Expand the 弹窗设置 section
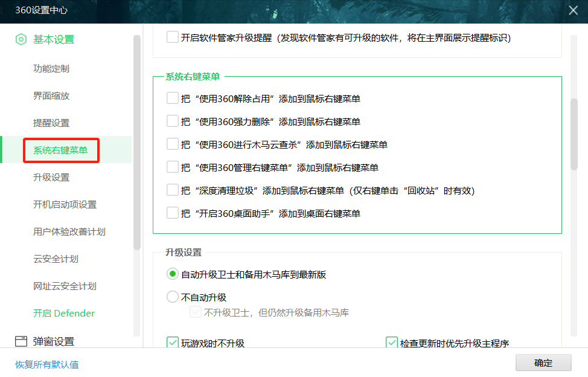Viewport: 588px width, 377px height. coord(54,341)
